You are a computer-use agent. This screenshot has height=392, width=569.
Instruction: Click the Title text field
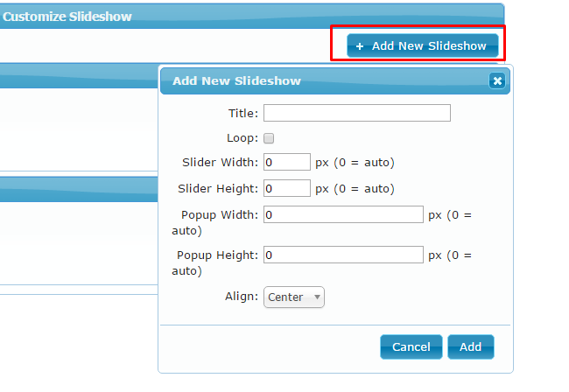point(356,113)
